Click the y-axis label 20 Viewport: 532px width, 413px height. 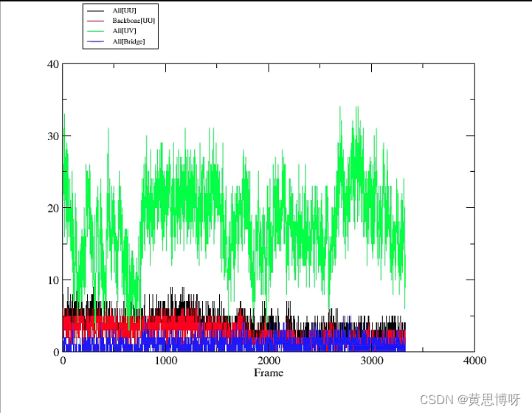(53, 208)
